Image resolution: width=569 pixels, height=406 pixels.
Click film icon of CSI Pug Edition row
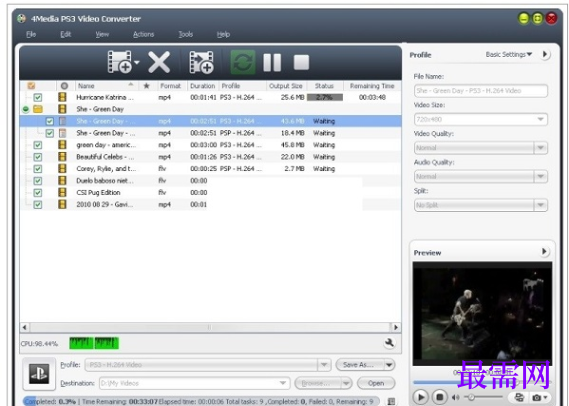click(62, 193)
